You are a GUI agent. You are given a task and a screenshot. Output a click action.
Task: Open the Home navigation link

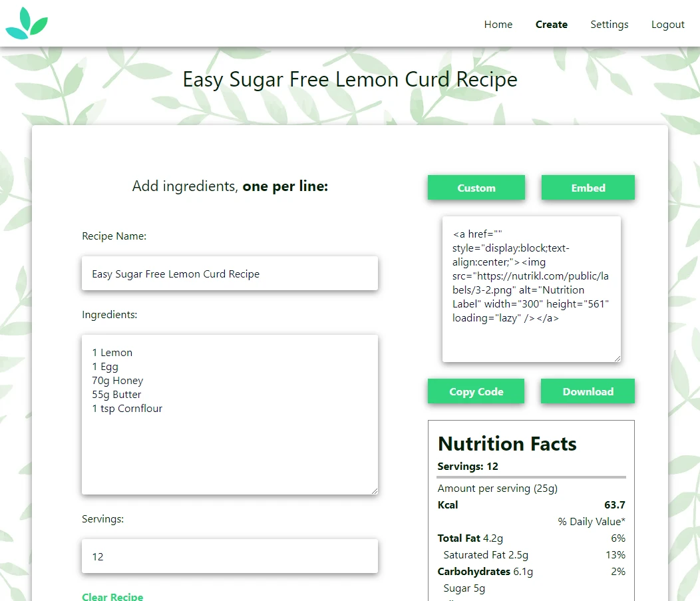pos(498,25)
